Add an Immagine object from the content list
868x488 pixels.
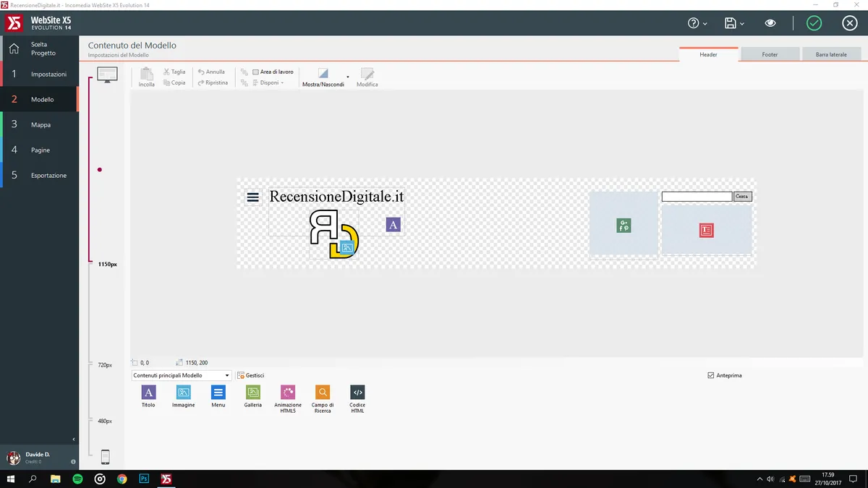coord(184,397)
